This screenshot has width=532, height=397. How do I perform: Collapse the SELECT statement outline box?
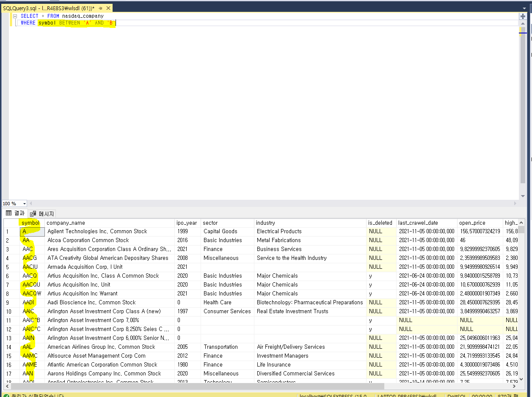pos(15,16)
